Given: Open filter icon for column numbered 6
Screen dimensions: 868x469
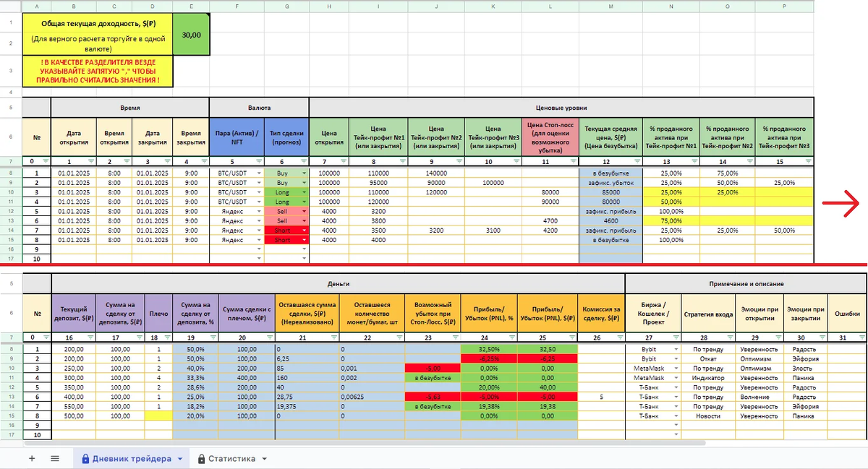Looking at the screenshot, I should (303, 161).
